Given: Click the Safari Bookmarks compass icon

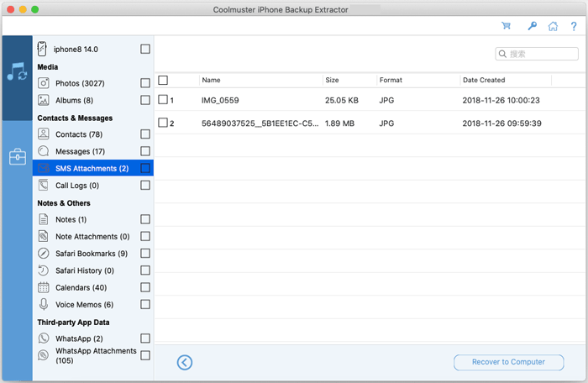Looking at the screenshot, I should (44, 253).
